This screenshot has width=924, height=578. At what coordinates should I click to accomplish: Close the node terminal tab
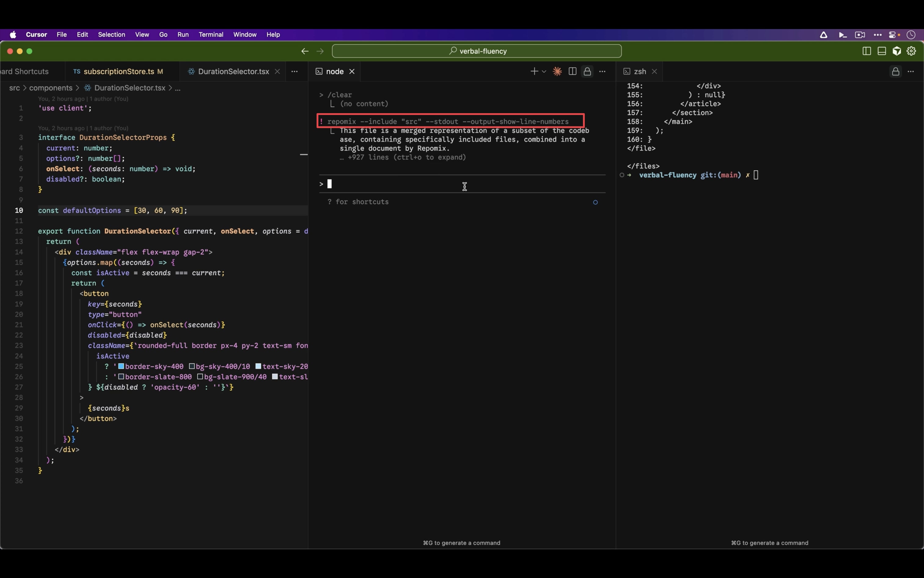352,72
